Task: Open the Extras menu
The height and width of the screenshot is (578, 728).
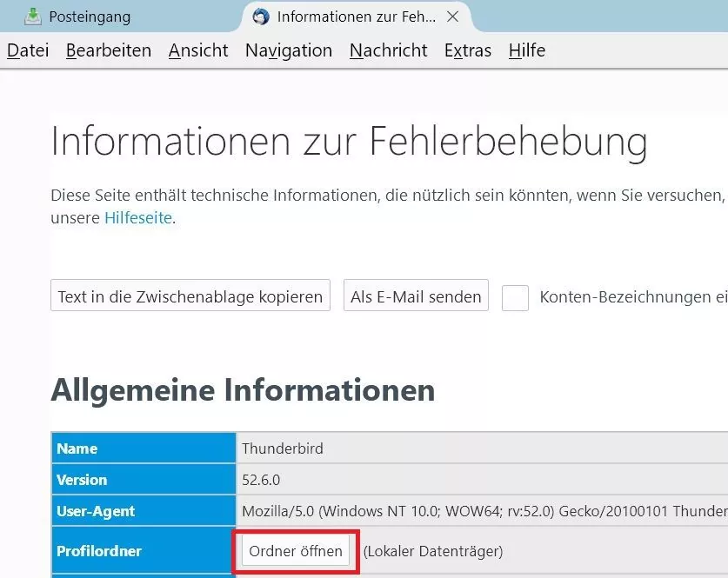Action: point(468,50)
